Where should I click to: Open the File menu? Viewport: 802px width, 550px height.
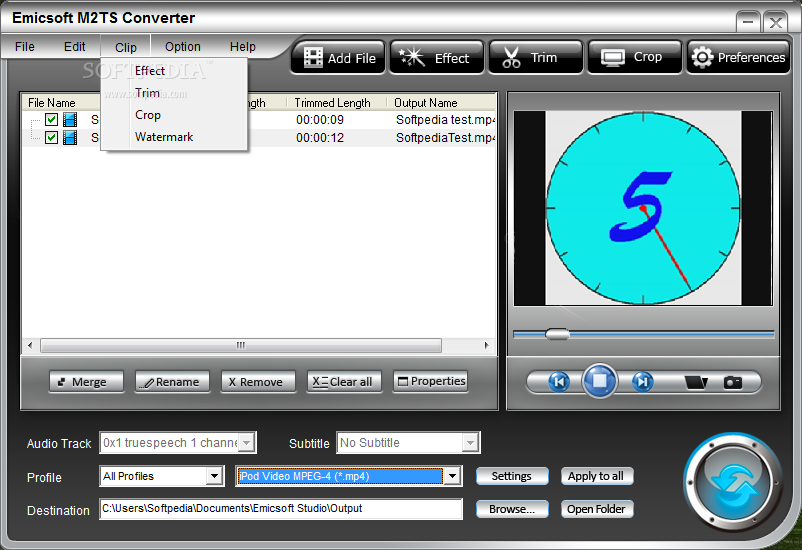[x=25, y=47]
